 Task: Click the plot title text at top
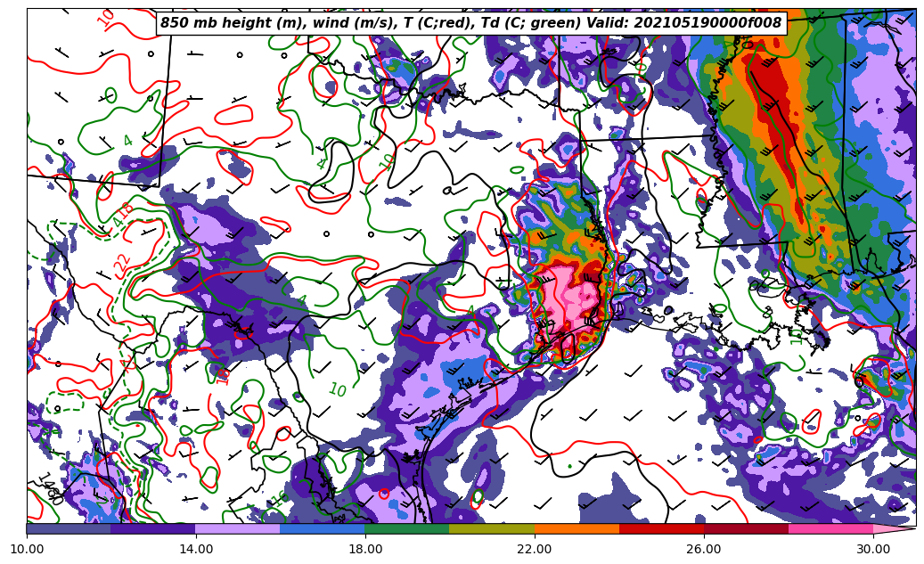470,23
